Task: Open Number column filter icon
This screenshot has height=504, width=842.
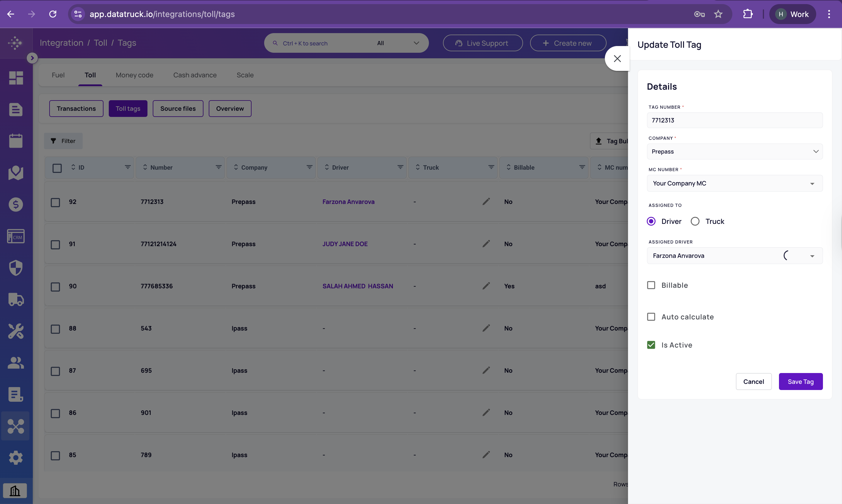Action: pos(218,167)
